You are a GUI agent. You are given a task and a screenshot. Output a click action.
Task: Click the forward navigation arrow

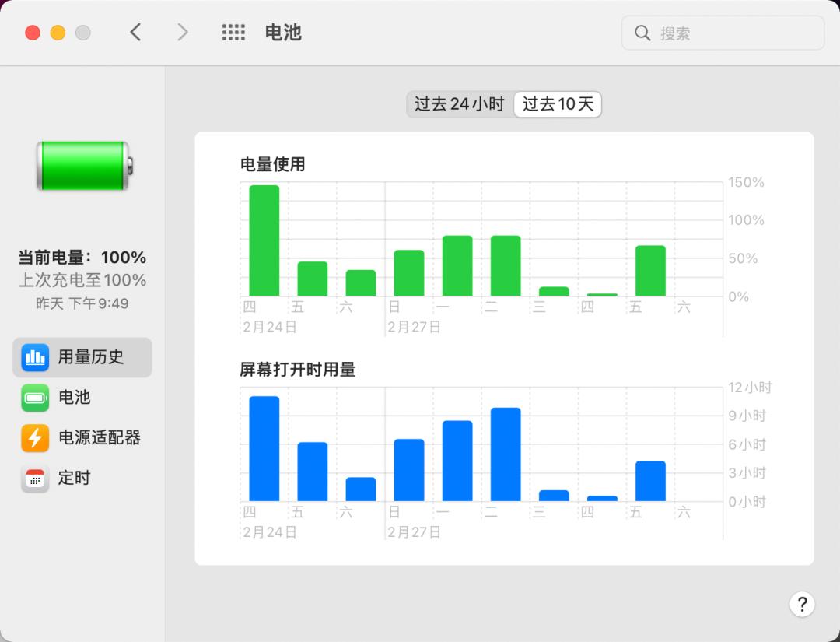[x=182, y=32]
